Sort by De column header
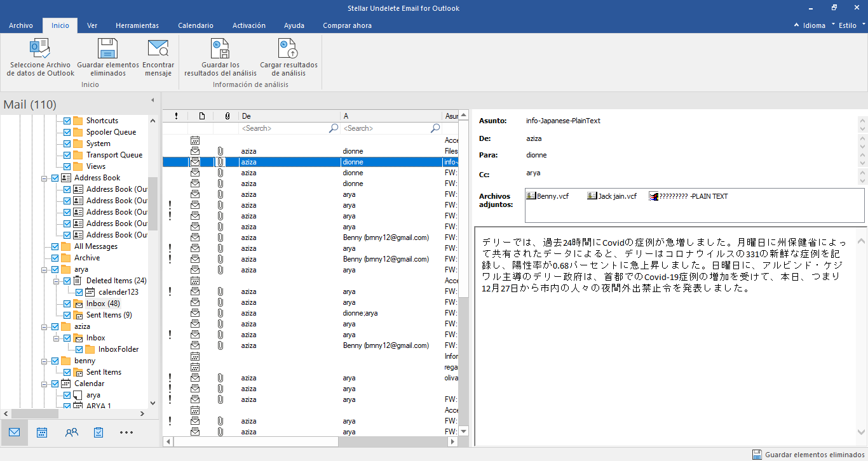Viewport: 868px width, 461px height. 289,116
